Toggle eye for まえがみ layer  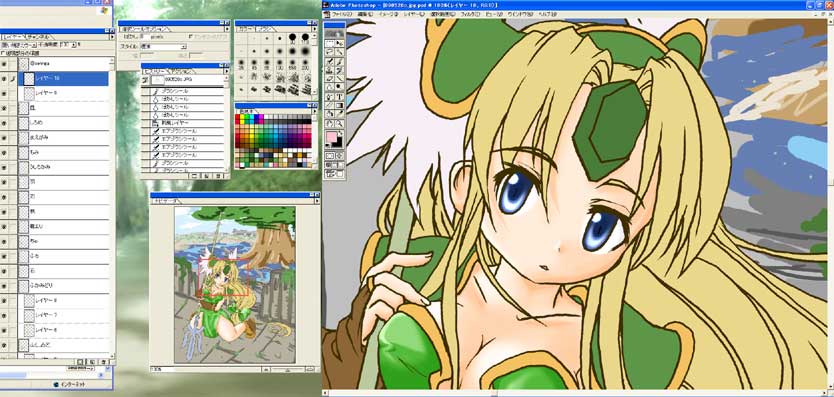pyautogui.click(x=4, y=137)
